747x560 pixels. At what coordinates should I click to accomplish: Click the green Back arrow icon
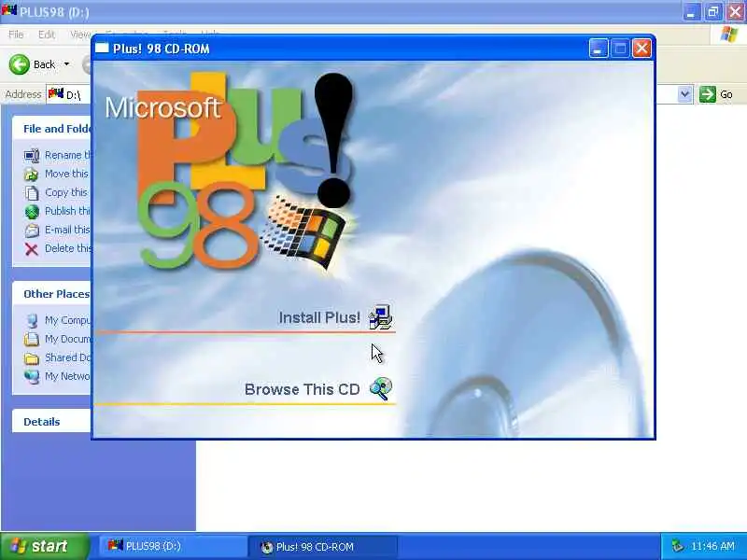point(20,64)
